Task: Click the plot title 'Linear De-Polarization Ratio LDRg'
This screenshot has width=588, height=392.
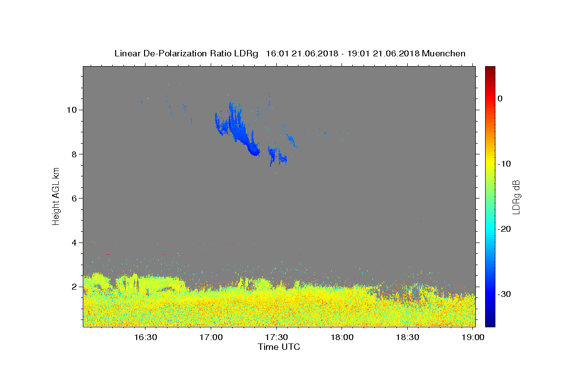Action: click(x=186, y=53)
